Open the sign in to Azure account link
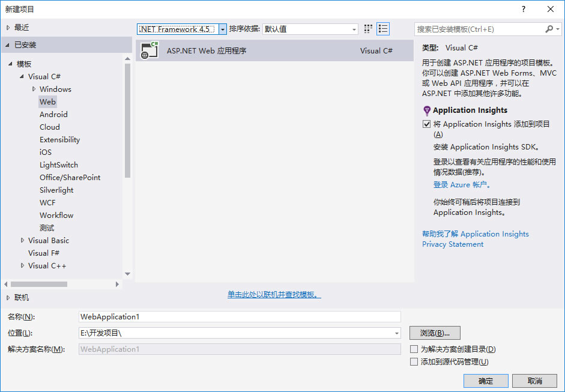This screenshot has height=392, width=565. click(462, 185)
